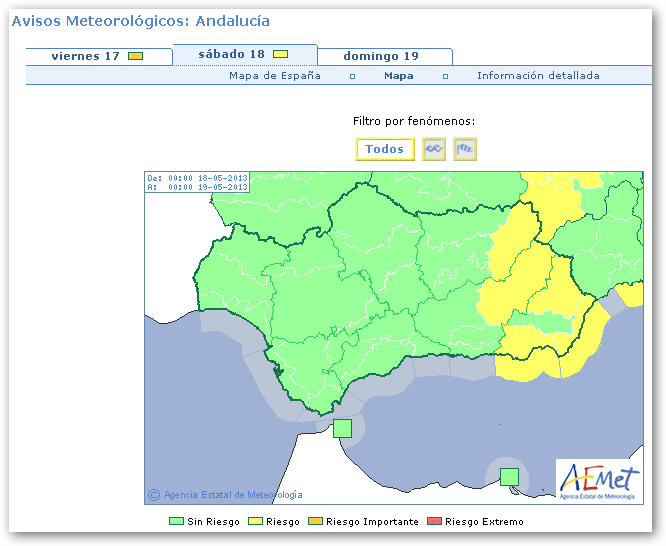Screen dimensions: 666x546
Task: Click the Melilla green warning square
Action: pos(509,476)
